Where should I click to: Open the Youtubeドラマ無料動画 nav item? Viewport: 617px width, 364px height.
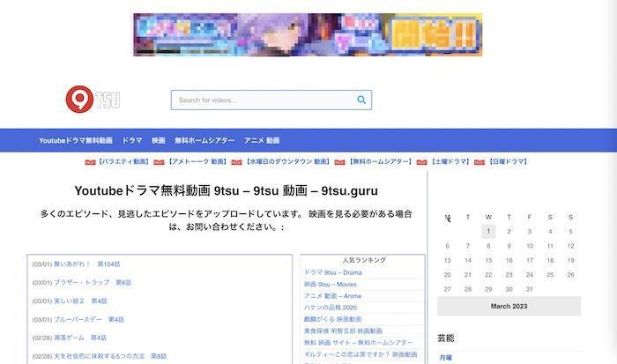pyautogui.click(x=76, y=140)
